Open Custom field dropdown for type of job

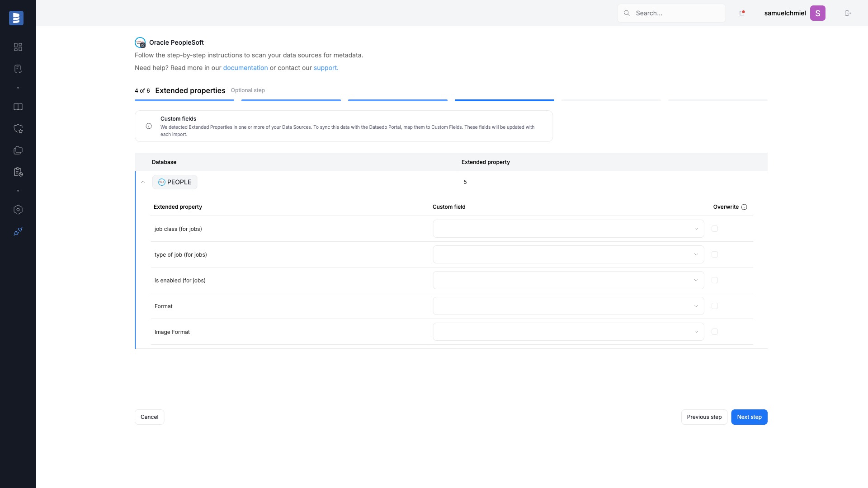[568, 254]
